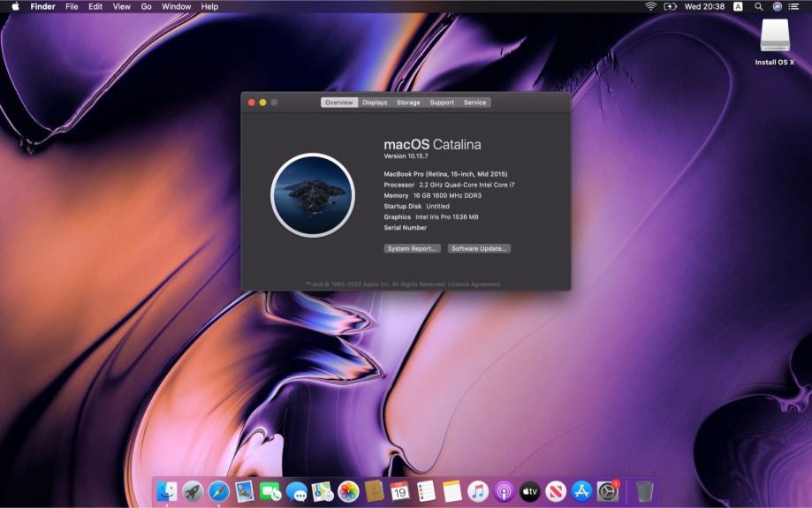The height and width of the screenshot is (508, 812).
Task: Click the System Report button
Action: [x=412, y=249]
